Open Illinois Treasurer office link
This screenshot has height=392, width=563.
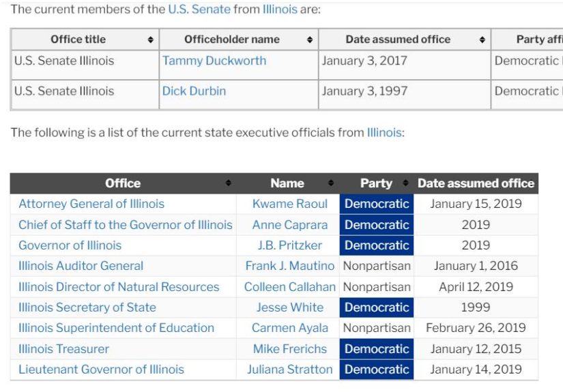[63, 349]
